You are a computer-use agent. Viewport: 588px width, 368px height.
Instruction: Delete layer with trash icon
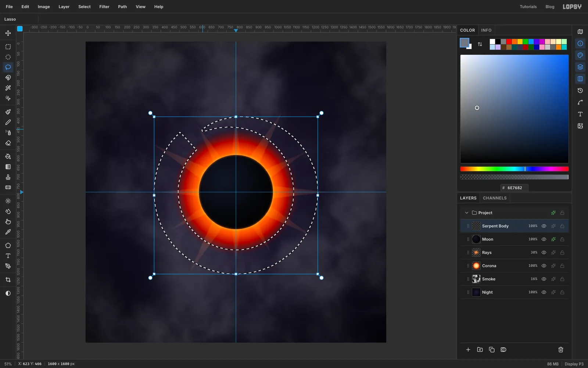pos(561,350)
